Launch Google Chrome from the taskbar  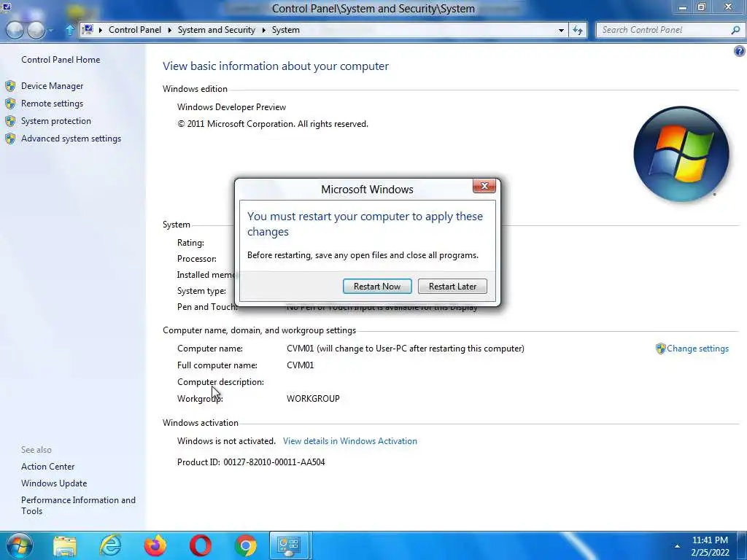[x=246, y=545]
